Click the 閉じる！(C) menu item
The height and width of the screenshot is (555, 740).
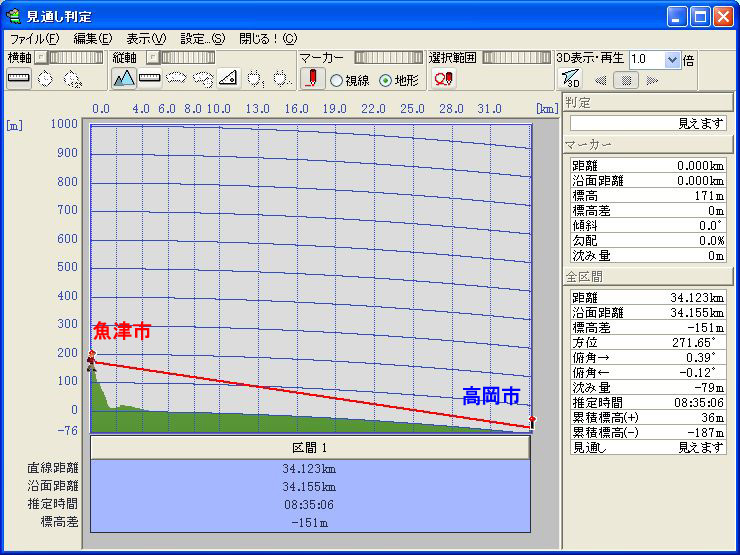[268, 39]
